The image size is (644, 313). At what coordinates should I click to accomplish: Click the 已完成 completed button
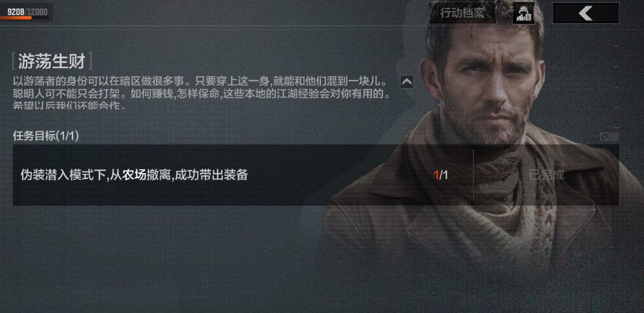[546, 175]
